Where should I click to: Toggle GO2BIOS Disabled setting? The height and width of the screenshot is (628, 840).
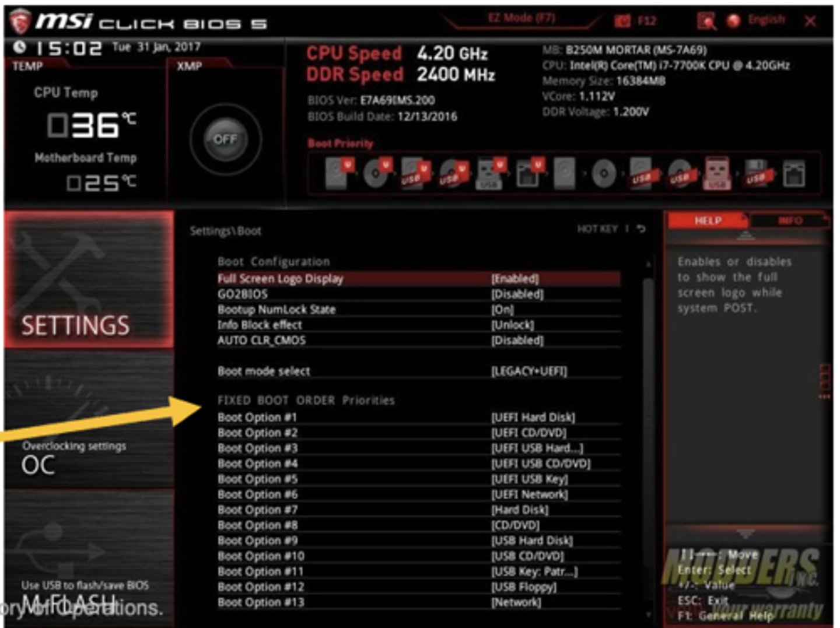click(x=517, y=294)
